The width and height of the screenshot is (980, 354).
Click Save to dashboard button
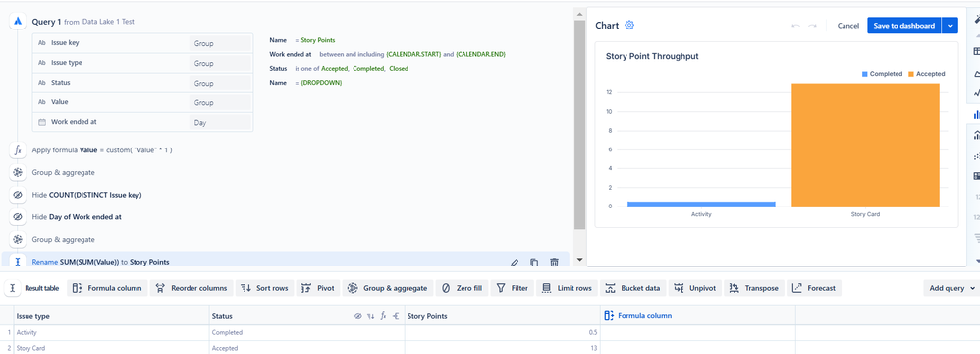[x=903, y=26]
